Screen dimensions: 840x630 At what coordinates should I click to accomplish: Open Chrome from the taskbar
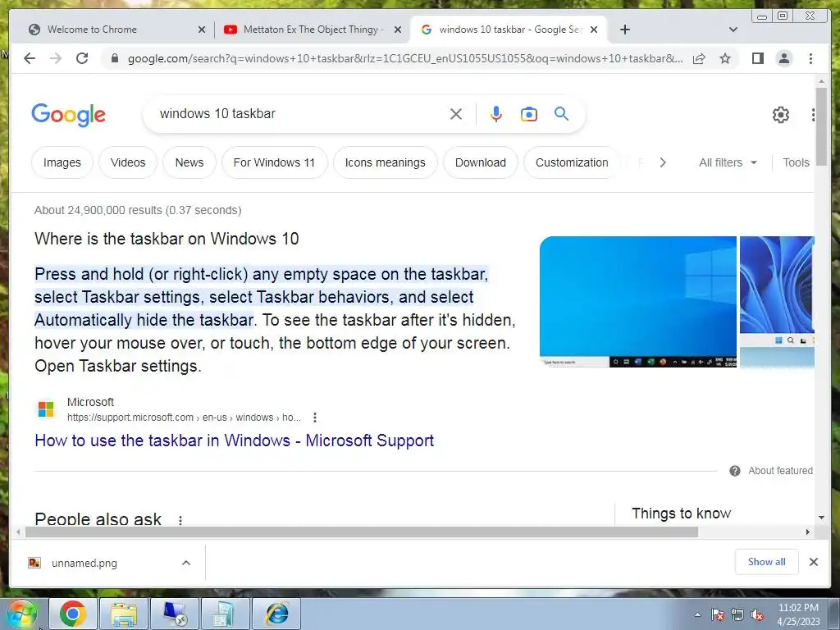[73, 614]
